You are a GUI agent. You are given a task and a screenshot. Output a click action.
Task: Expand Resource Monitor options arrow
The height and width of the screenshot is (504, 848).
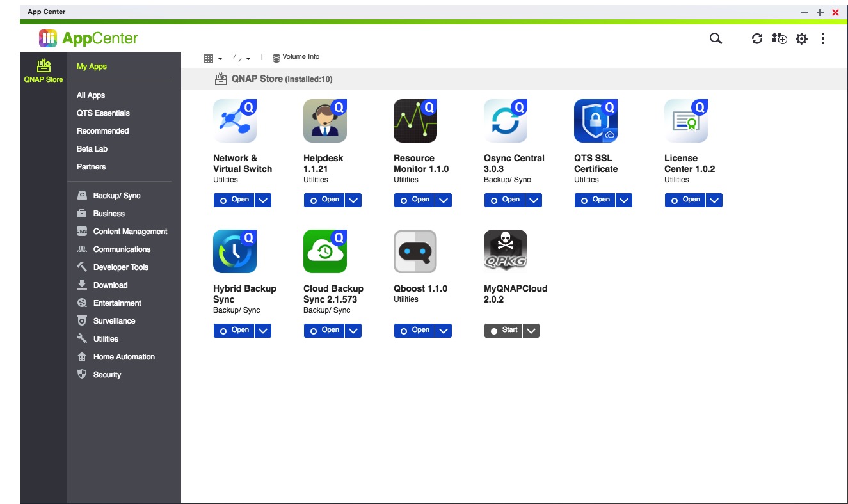444,200
